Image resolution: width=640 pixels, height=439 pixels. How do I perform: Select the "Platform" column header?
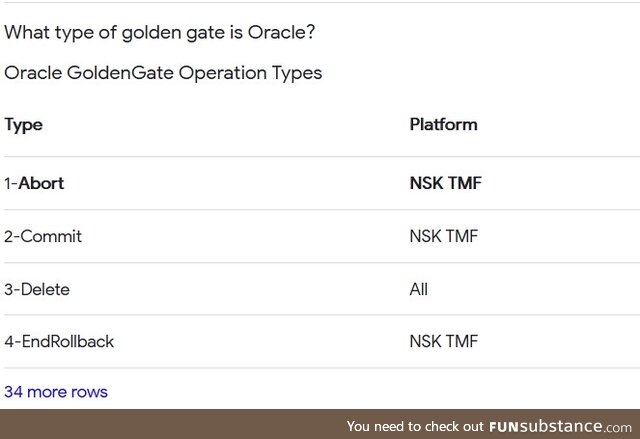(x=443, y=124)
